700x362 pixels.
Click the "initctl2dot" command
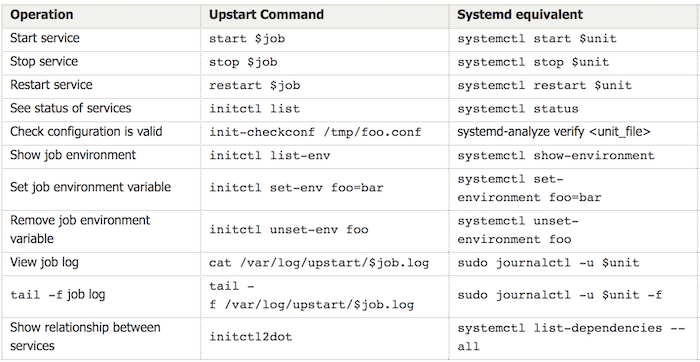[250, 337]
